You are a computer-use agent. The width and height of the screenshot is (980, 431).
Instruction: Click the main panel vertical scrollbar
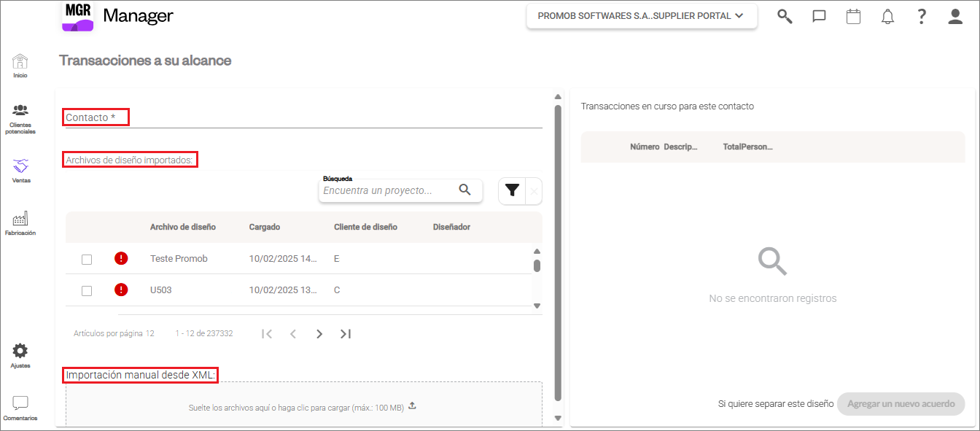(x=558, y=252)
